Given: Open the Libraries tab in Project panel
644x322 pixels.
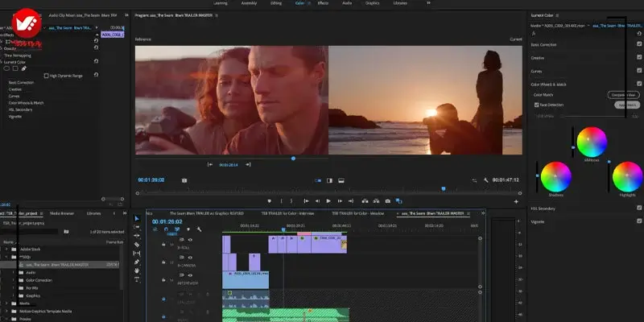Looking at the screenshot, I should (x=93, y=213).
